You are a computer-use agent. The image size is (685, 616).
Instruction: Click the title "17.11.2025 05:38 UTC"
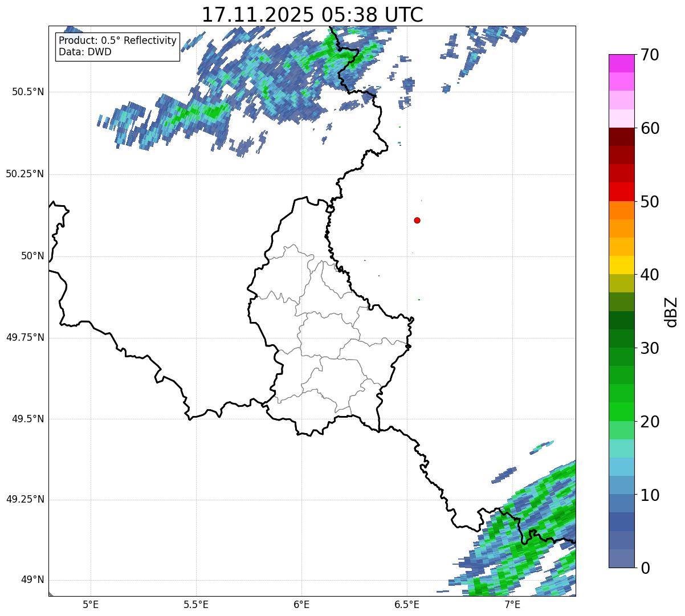312,14
